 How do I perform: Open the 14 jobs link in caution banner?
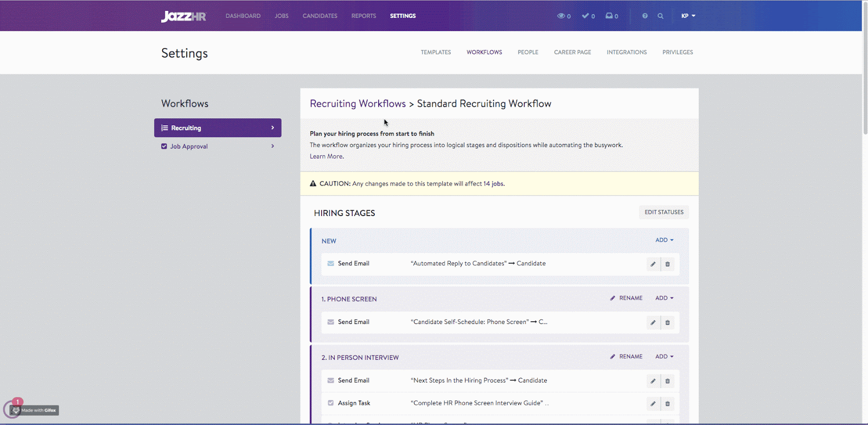tap(494, 183)
